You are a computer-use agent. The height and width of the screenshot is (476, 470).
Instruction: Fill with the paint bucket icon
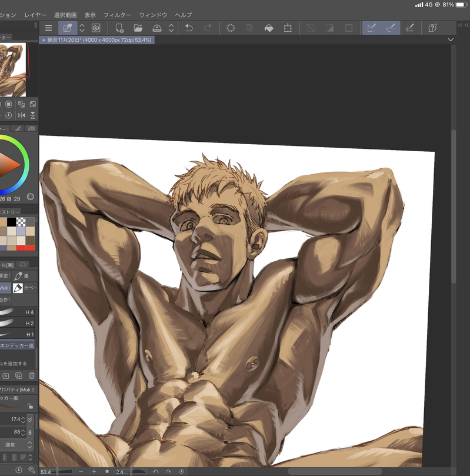click(x=269, y=28)
